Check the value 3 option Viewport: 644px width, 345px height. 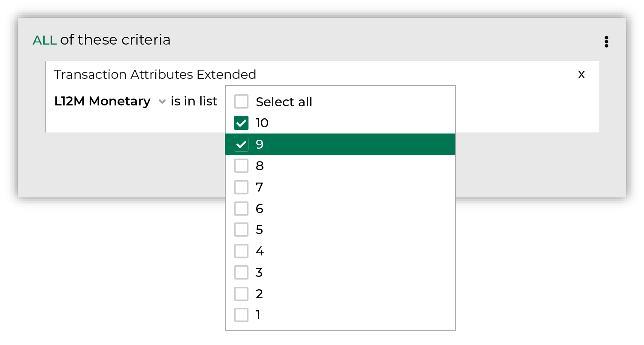[x=241, y=272]
